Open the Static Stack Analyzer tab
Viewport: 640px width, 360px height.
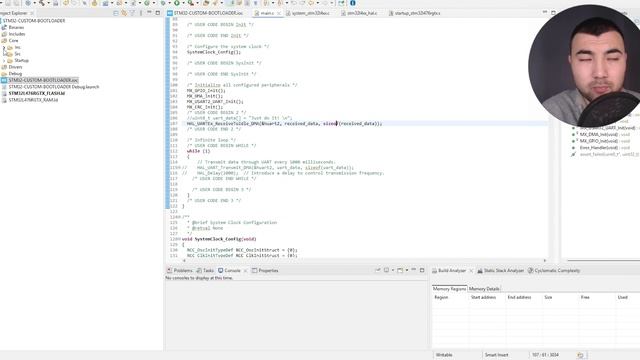pyautogui.click(x=500, y=271)
